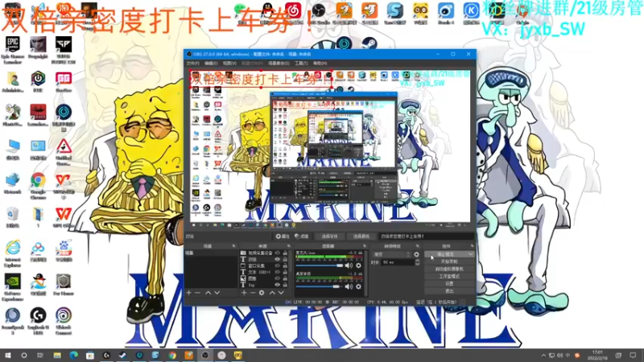This screenshot has height=362, width=644.
Task: Open source properties gear in sources panel
Action: click(262, 293)
